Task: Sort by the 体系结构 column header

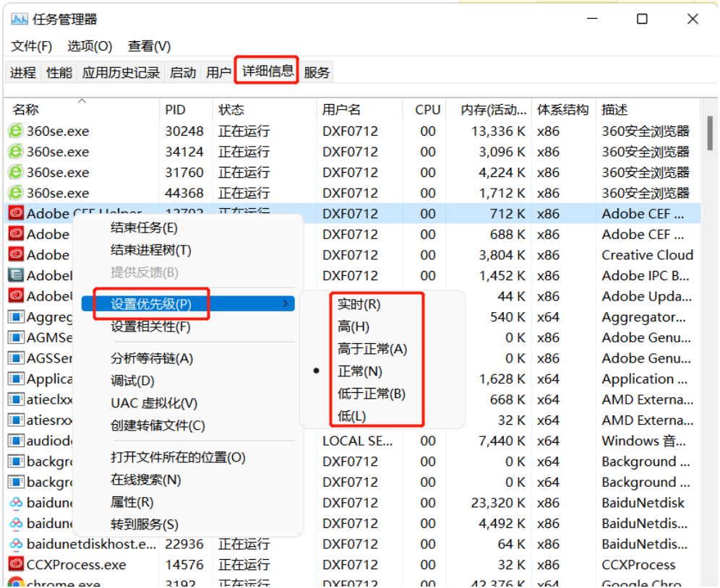Action: point(564,109)
